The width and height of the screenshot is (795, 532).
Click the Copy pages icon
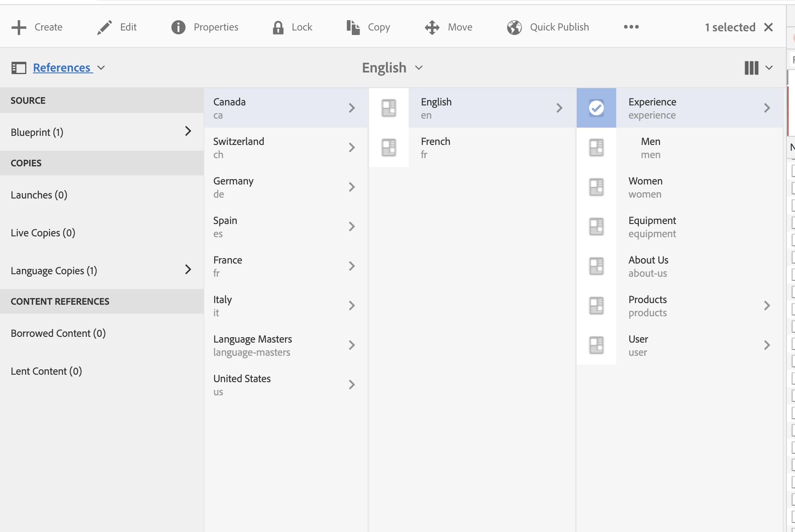tap(353, 27)
